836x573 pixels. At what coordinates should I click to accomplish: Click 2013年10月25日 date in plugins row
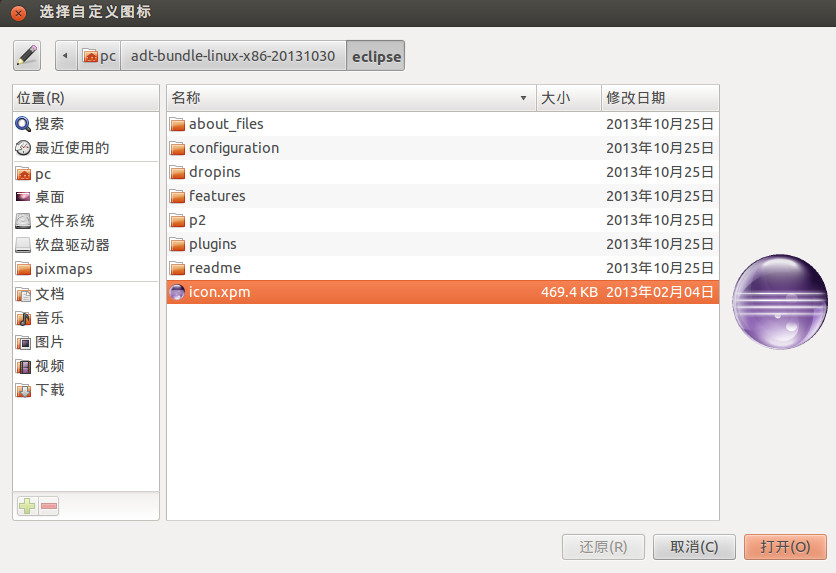[660, 244]
